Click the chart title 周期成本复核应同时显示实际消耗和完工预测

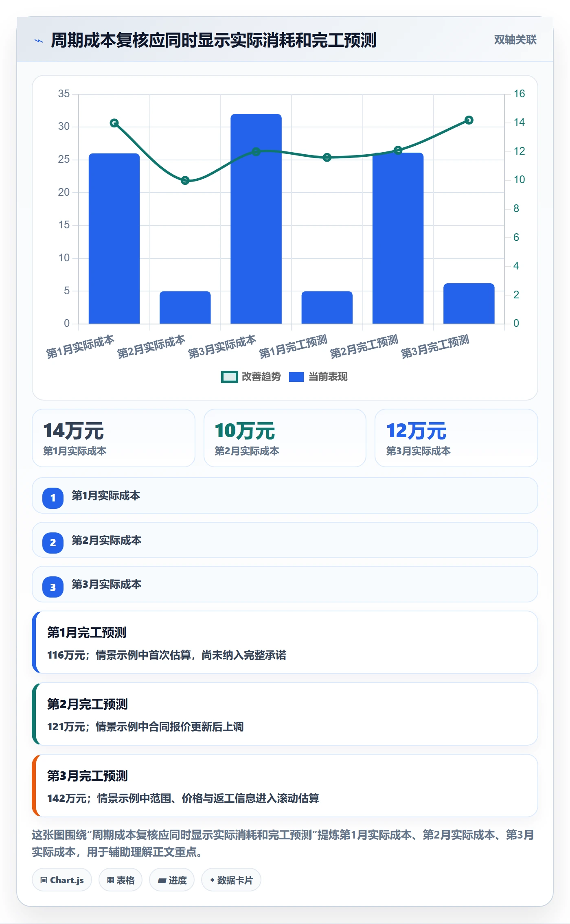tap(213, 41)
